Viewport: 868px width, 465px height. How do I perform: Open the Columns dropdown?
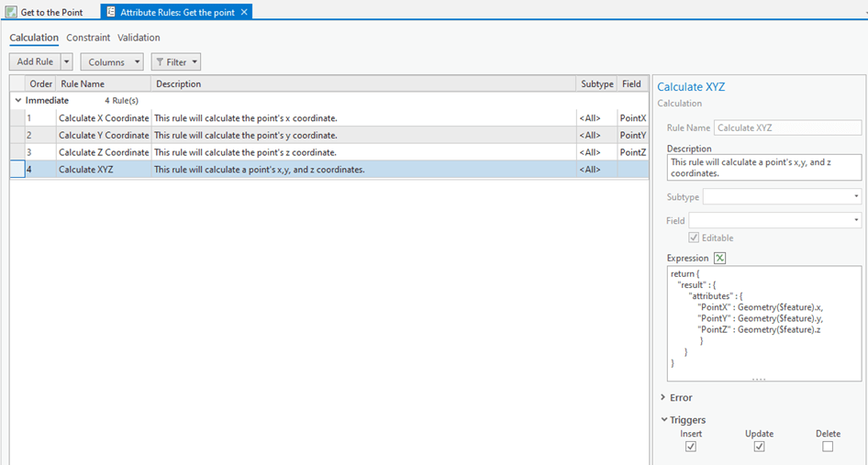[112, 62]
